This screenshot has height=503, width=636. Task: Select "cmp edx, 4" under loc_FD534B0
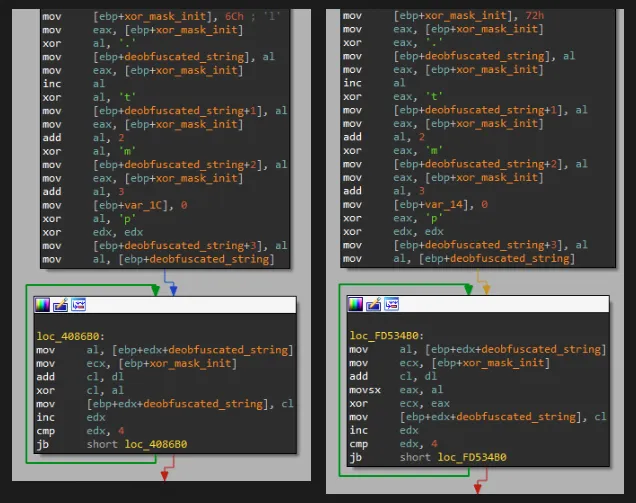pyautogui.click(x=393, y=443)
